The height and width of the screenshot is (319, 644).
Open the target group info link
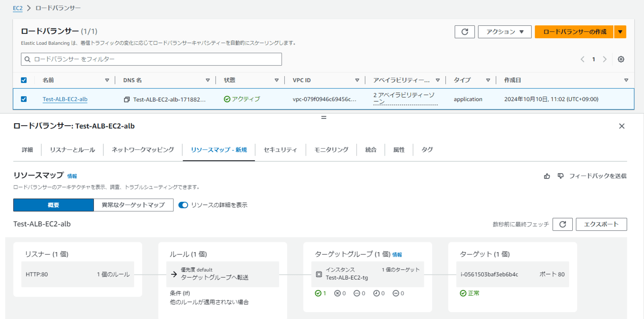coord(397,255)
